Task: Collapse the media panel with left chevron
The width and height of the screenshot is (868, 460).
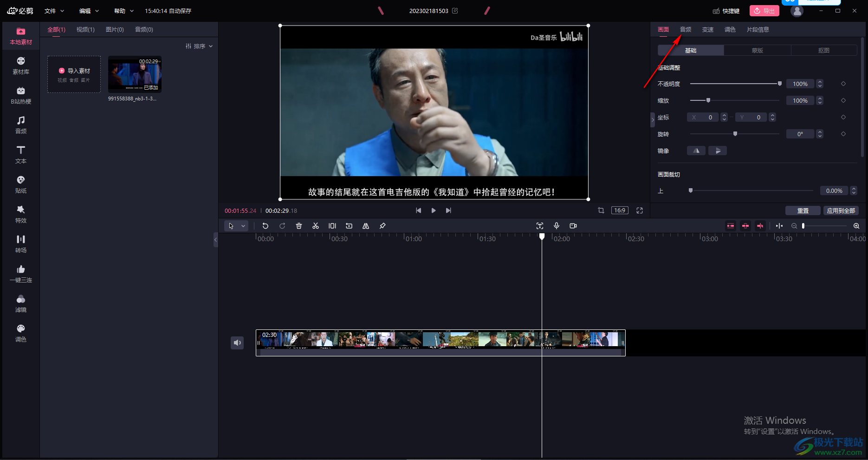Action: 215,240
